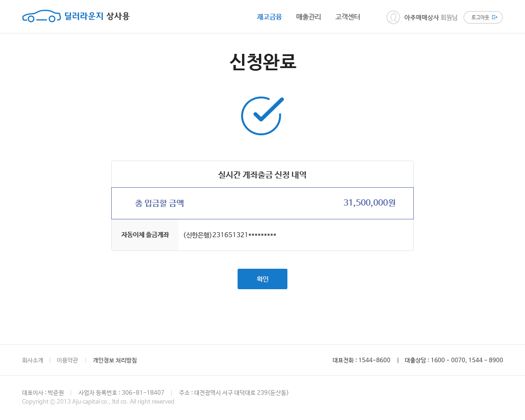Viewport: 525px width, 420px height.
Task: Click the user profile avatar icon
Action: 393,17
